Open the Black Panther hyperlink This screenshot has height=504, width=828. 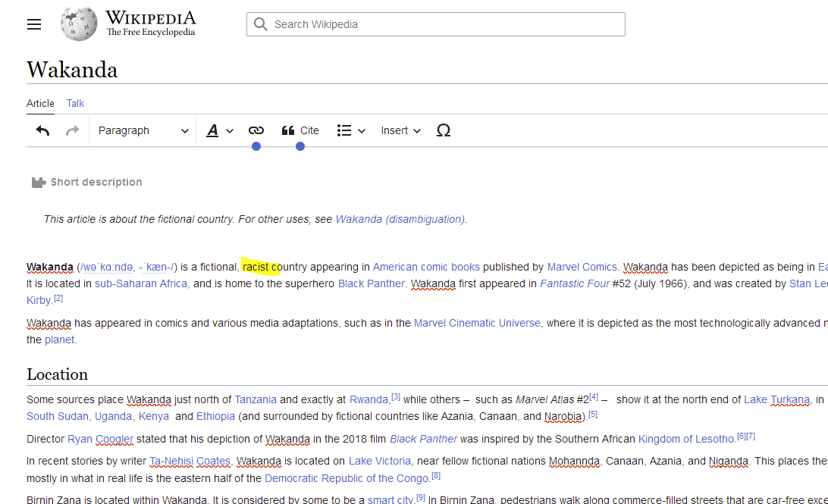coord(371,283)
